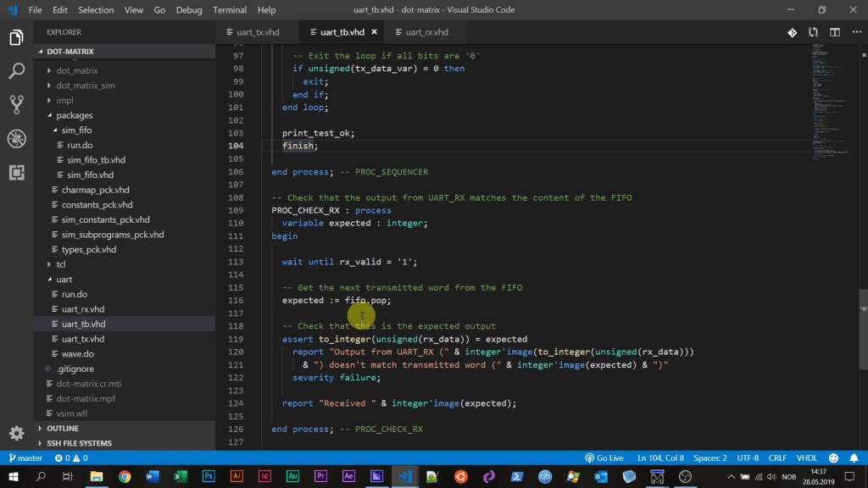The image size is (868, 488).
Task: Send feedback using the smiley icon
Action: pyautogui.click(x=833, y=457)
